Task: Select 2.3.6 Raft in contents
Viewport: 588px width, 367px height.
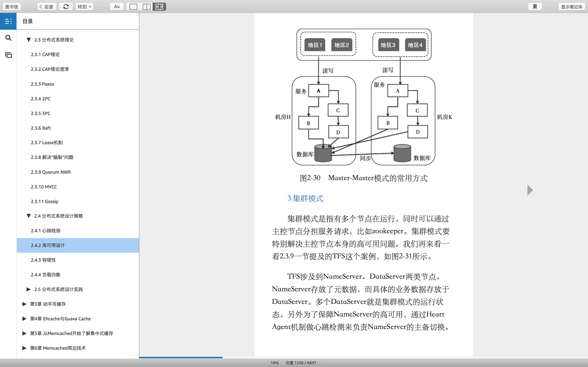Action: 41,128
